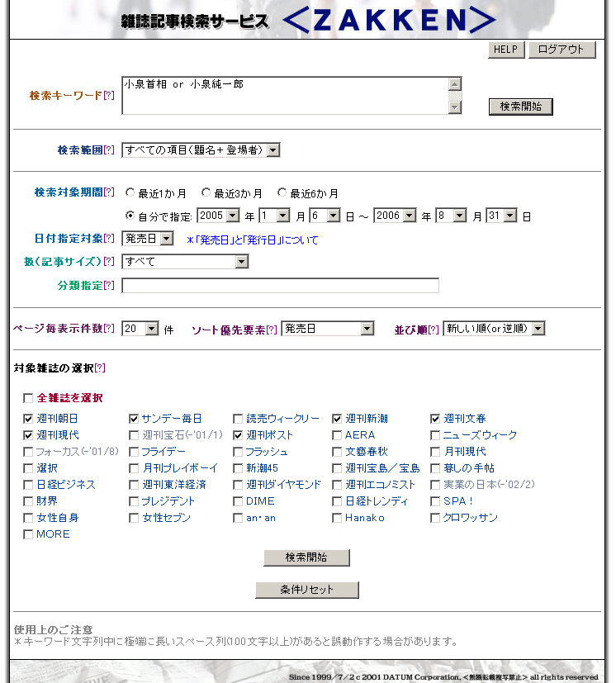Open help [?] next to 分類指定

(109, 286)
